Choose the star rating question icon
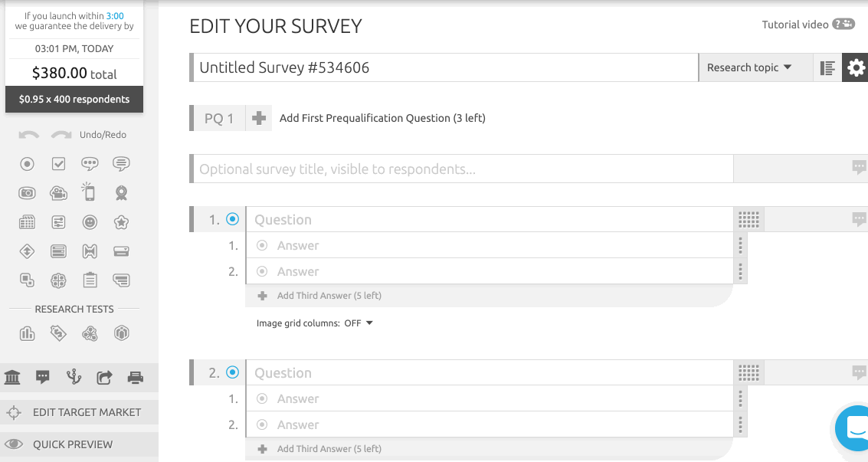Image resolution: width=868 pixels, height=462 pixels. [x=121, y=222]
